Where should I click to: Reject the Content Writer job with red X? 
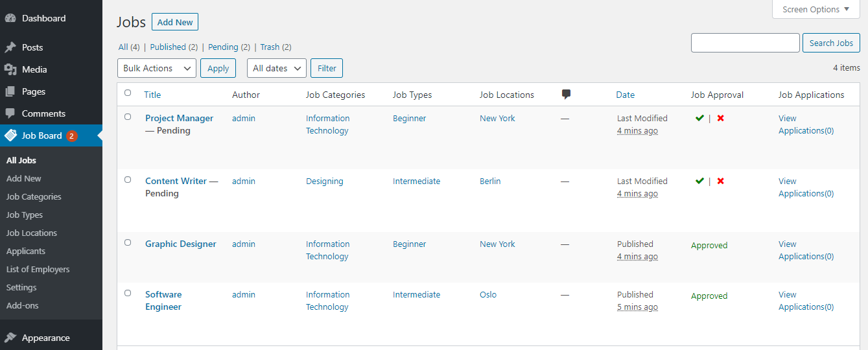pyautogui.click(x=720, y=181)
